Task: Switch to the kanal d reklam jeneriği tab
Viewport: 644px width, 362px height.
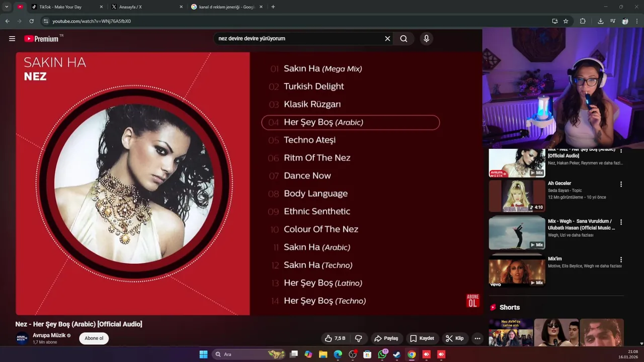Action: [227, 7]
